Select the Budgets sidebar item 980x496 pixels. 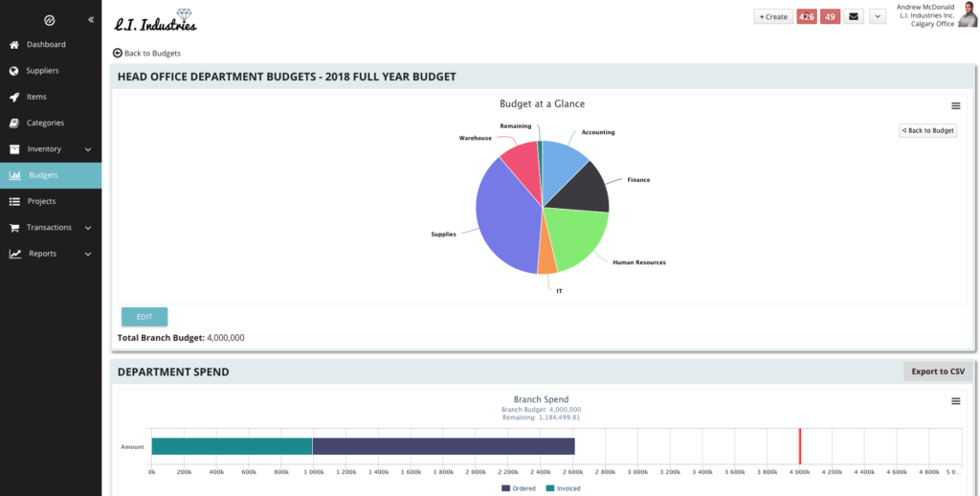[x=51, y=176]
